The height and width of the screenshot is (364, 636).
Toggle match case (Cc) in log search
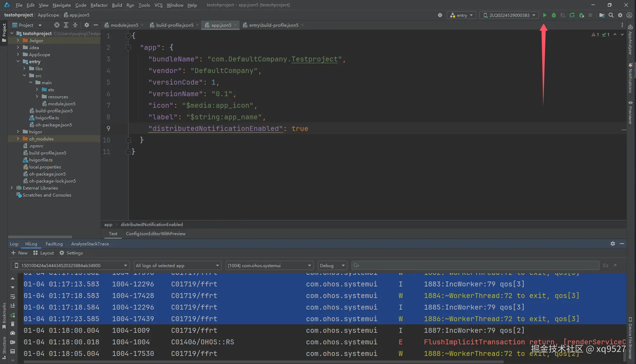pyautogui.click(x=605, y=265)
